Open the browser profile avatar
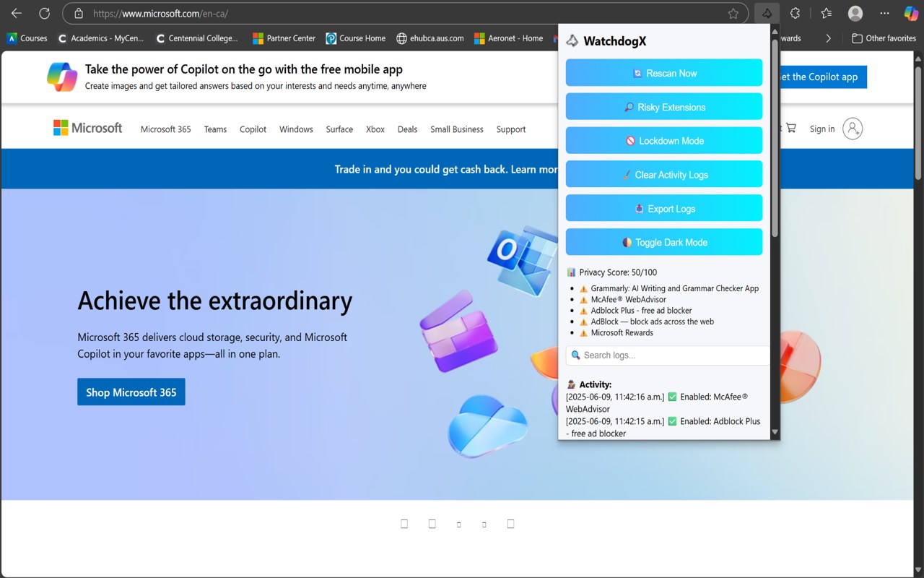The width and height of the screenshot is (924, 578). 855,13
